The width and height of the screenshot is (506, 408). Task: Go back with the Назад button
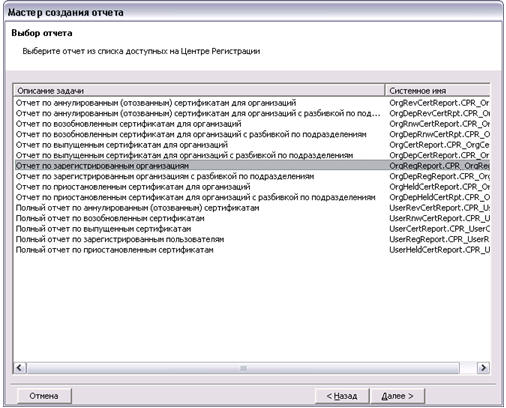tap(342, 396)
